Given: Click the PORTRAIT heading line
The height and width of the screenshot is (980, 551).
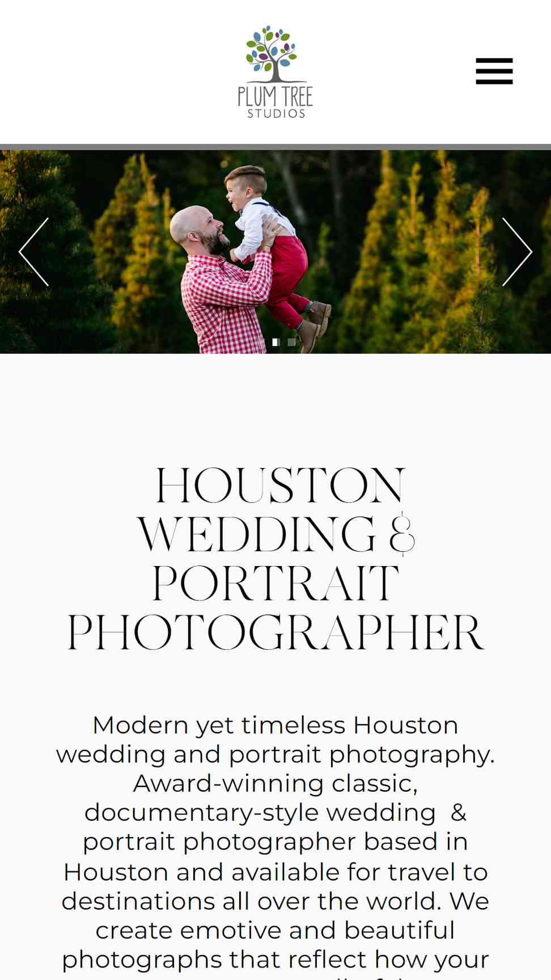Looking at the screenshot, I should coord(275,584).
